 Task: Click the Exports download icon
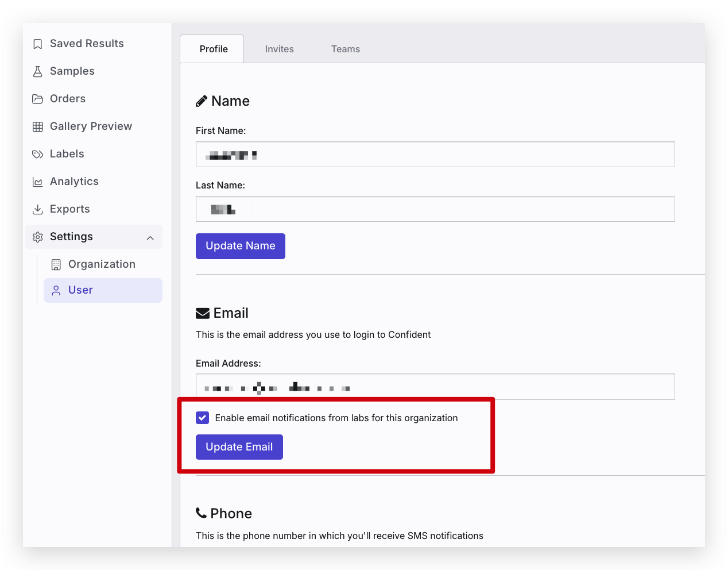tap(38, 210)
